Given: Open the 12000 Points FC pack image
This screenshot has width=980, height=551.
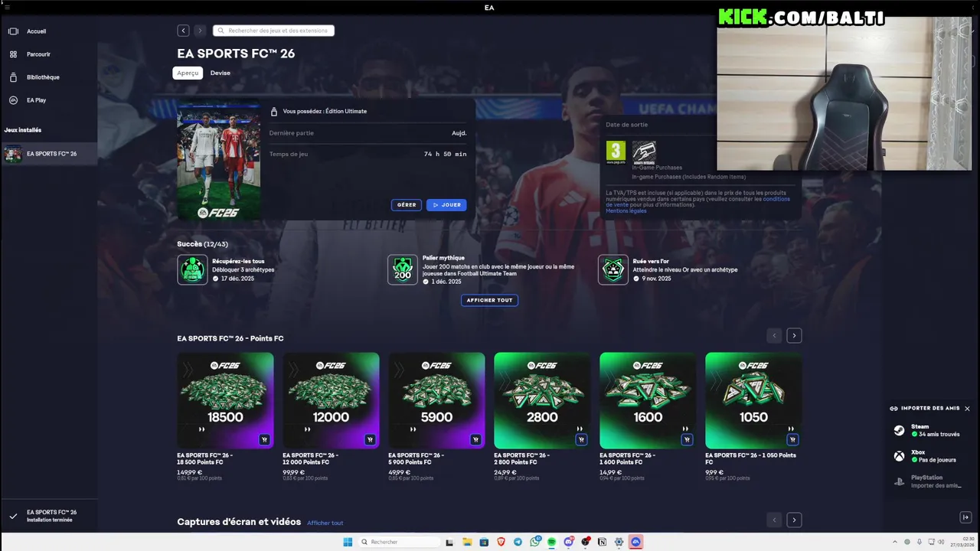Looking at the screenshot, I should point(331,400).
